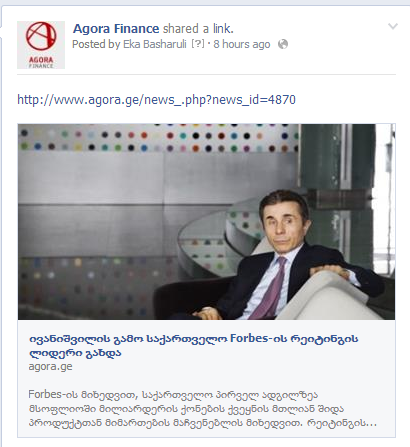The image size is (410, 447).
Task: Expand the post options chevron
Action: point(393,26)
